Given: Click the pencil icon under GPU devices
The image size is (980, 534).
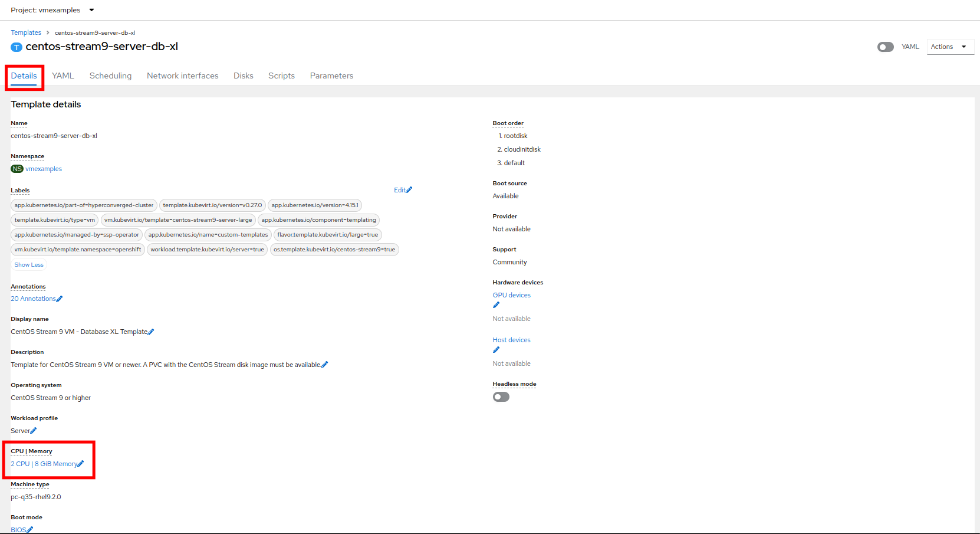Looking at the screenshot, I should 496,305.
